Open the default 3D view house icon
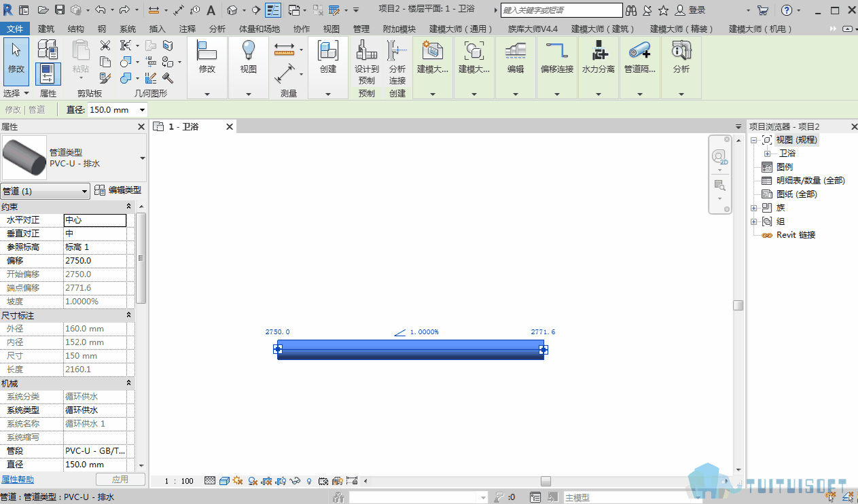 click(232, 10)
